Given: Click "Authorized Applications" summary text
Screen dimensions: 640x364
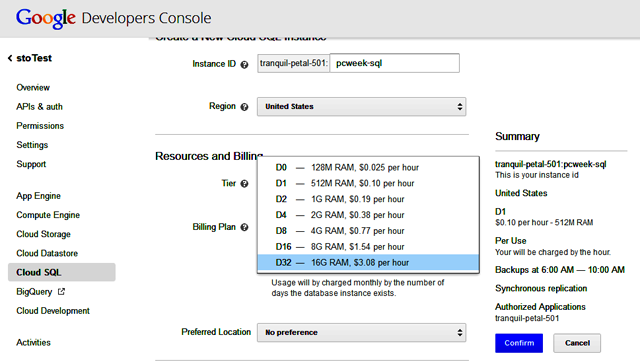Looking at the screenshot, I should (540, 307).
